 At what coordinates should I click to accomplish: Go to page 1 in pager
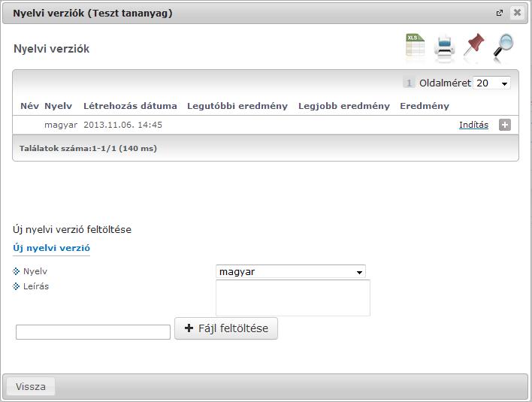coord(409,83)
